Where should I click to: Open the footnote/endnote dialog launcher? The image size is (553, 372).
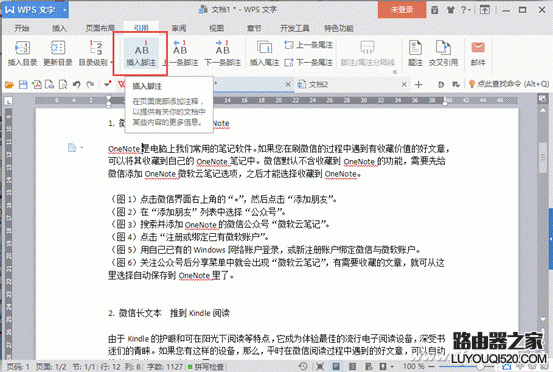tap(395, 72)
